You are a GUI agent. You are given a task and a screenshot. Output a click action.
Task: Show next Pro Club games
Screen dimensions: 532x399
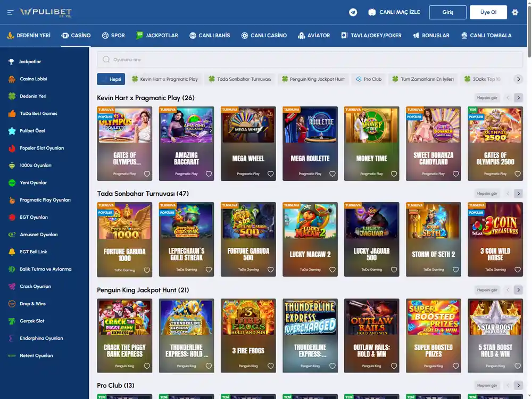pyautogui.click(x=518, y=385)
